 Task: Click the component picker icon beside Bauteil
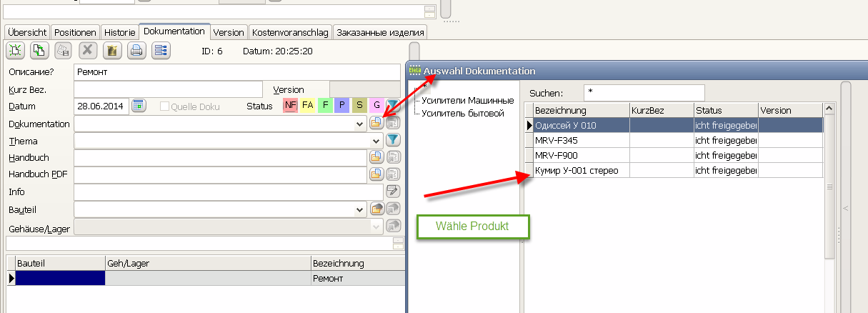coord(376,209)
